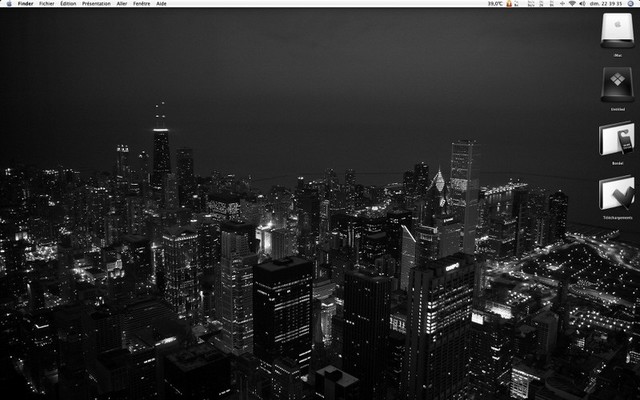
Task: Open Spotlight search icon
Action: (631, 3)
